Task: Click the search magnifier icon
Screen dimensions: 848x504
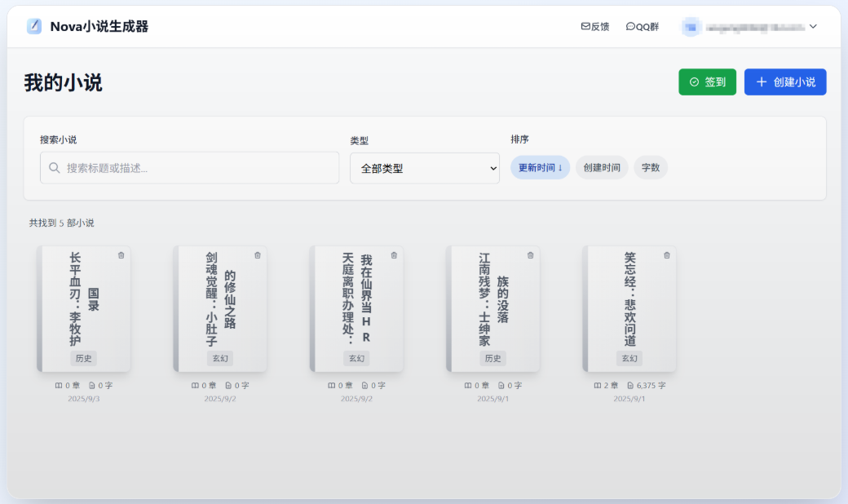Action: coord(55,168)
